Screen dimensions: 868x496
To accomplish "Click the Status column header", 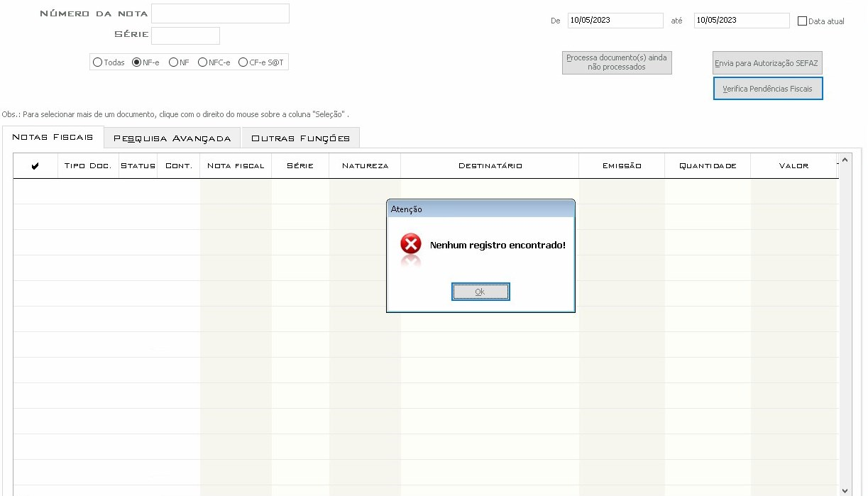I will [138, 166].
